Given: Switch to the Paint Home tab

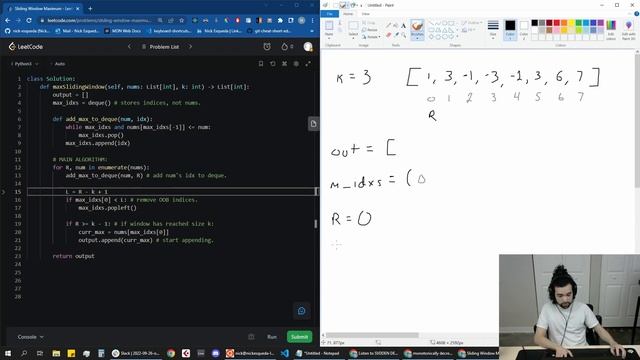Looking at the screenshot, I should pyautogui.click(x=348, y=14).
